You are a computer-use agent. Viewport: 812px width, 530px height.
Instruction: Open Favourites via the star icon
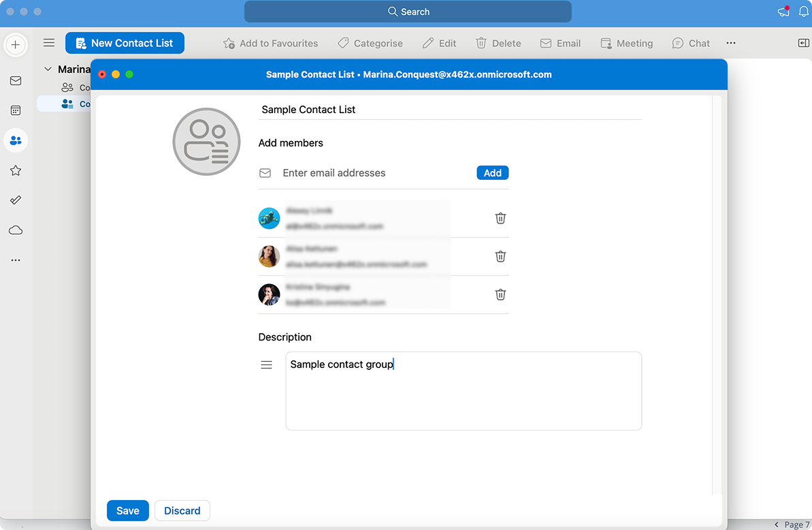(16, 170)
